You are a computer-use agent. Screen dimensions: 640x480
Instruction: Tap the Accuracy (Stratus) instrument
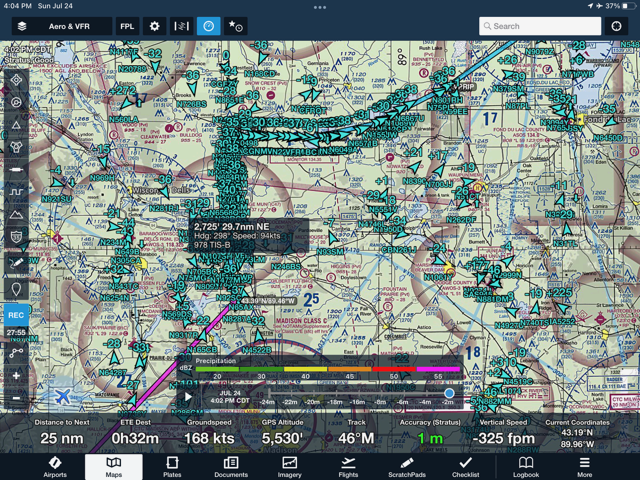click(430, 432)
